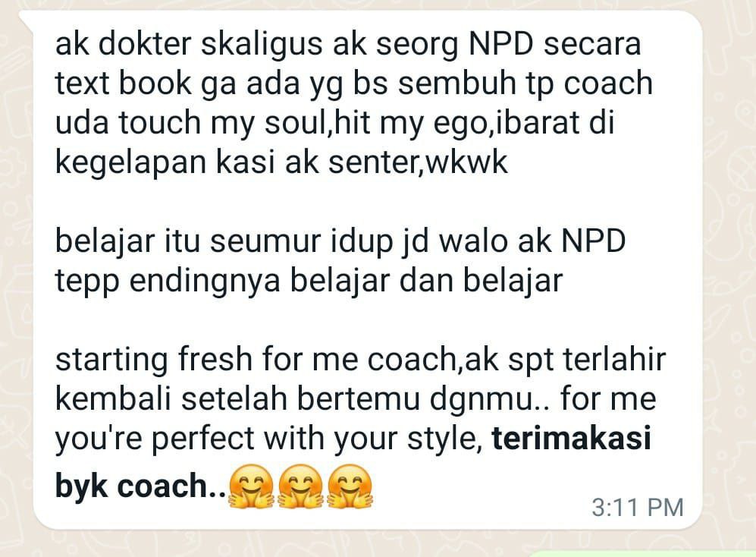Click the line starting "ak dokter skaligus"
Viewport: 756px width, 557px height.
click(x=348, y=44)
